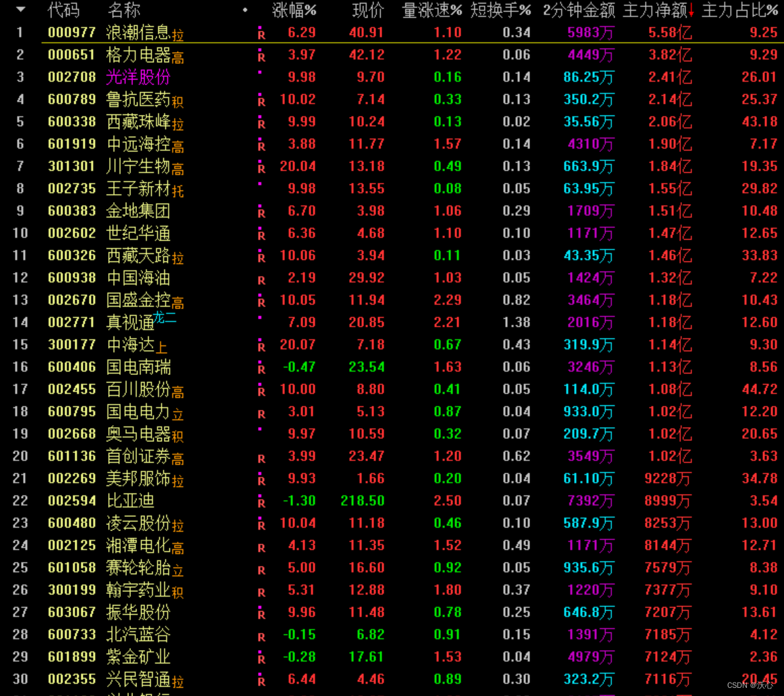
Task: Click the R marker for 中远海控
Action: (261, 145)
